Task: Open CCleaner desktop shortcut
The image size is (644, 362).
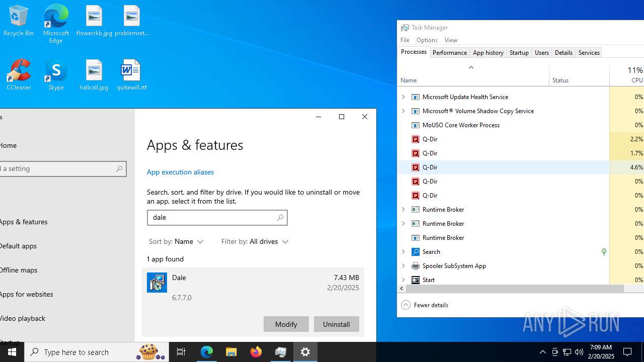Action: [19, 75]
